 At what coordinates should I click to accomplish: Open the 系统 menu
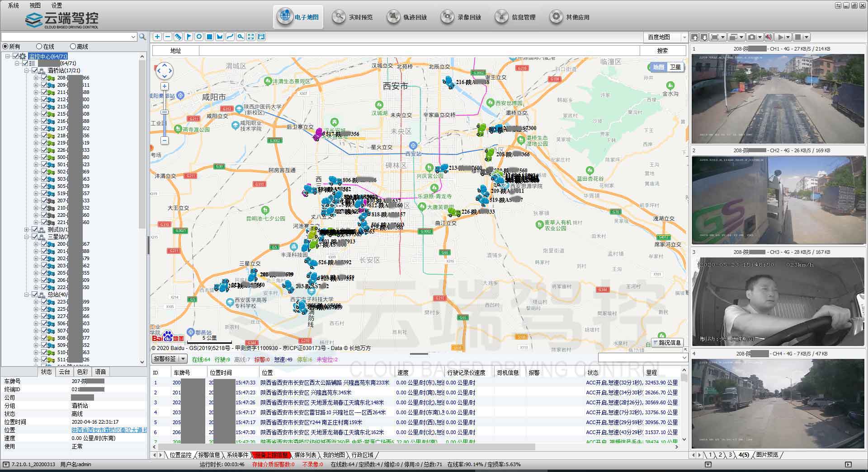coord(14,5)
